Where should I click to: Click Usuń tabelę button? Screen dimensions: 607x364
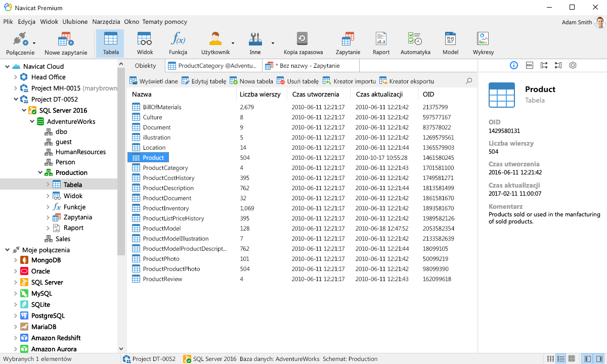(x=298, y=81)
